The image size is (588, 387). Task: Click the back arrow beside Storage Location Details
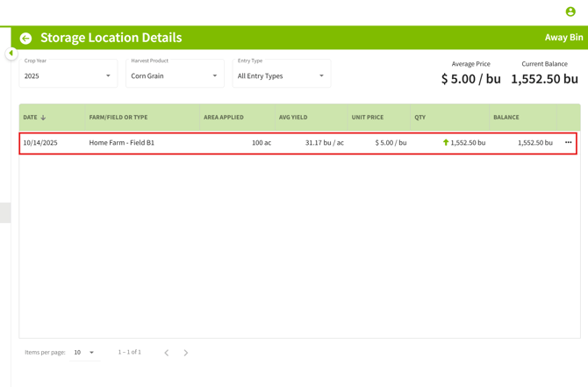25,39
